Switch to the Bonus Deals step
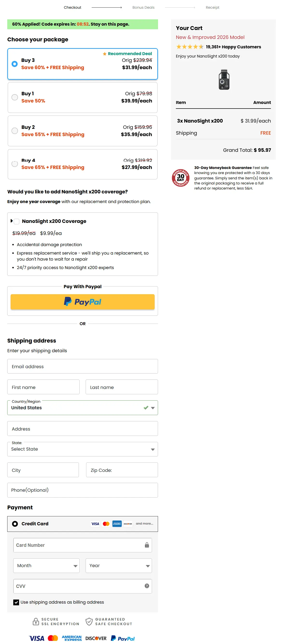This screenshot has width=282, height=644. click(143, 7)
